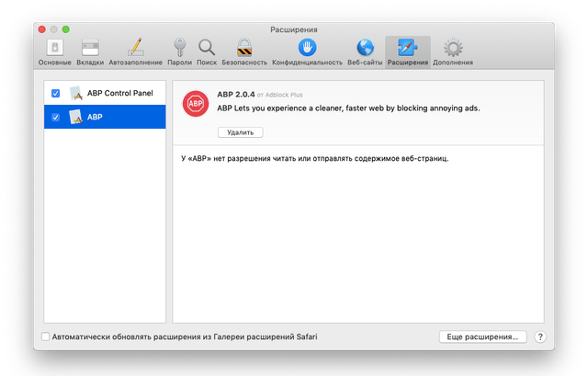Click the green zoom window button
This screenshot has width=588, height=376.
[65, 29]
